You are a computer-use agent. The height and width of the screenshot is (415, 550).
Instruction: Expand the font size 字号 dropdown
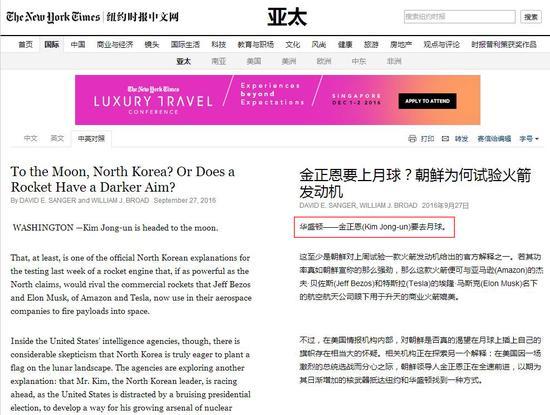[529, 139]
